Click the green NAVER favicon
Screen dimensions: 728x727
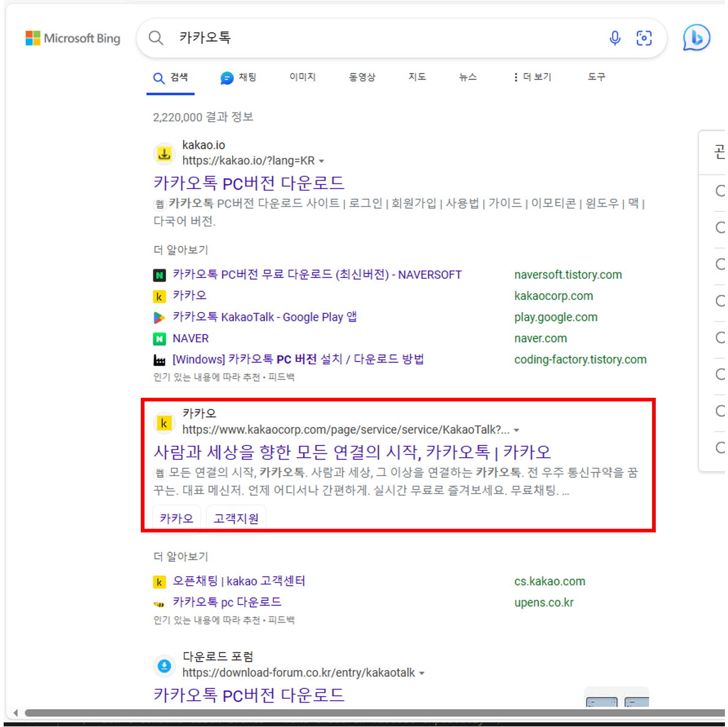(x=159, y=338)
